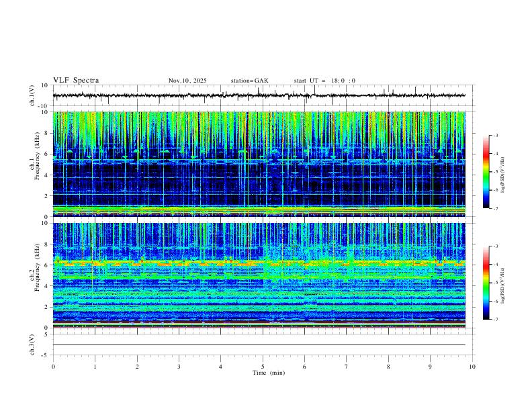Viewport: 532px width, 411px height.
Task: Click the ch.2 spectrogram panel
Action: 259,275
